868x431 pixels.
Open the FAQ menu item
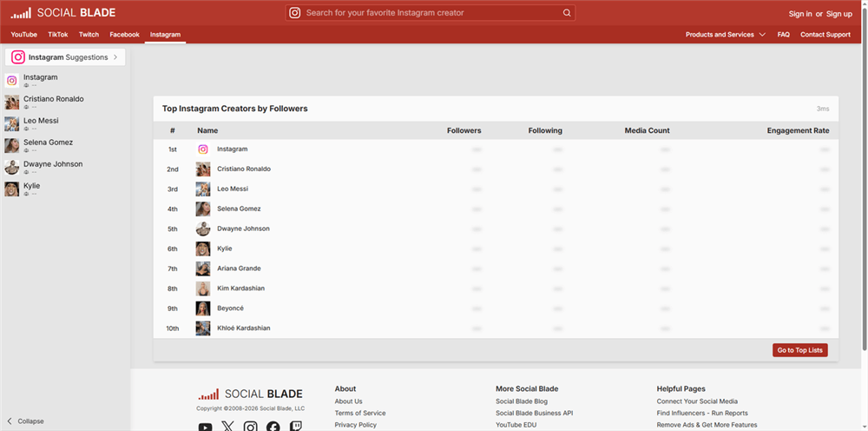click(x=783, y=35)
